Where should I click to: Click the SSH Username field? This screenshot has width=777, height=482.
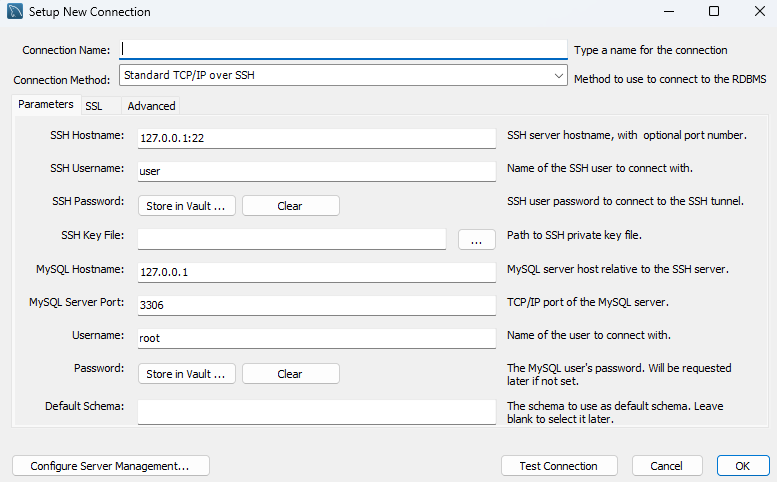pos(317,171)
